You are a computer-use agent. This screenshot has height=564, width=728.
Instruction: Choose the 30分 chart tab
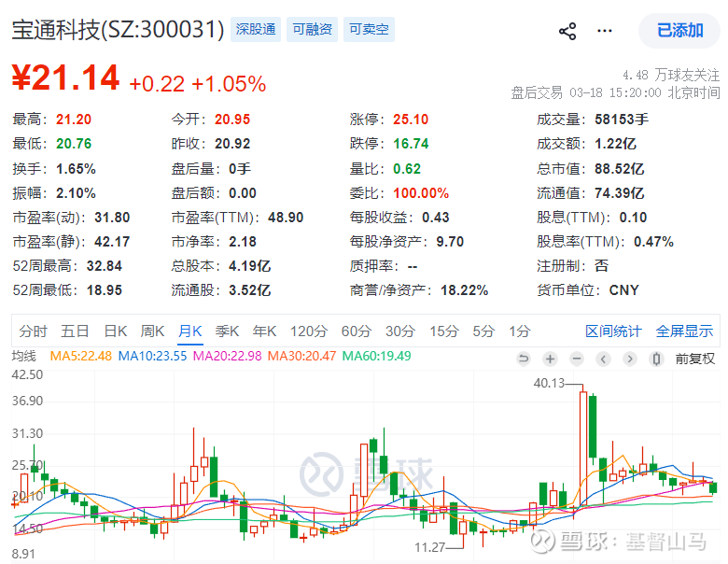(x=400, y=331)
